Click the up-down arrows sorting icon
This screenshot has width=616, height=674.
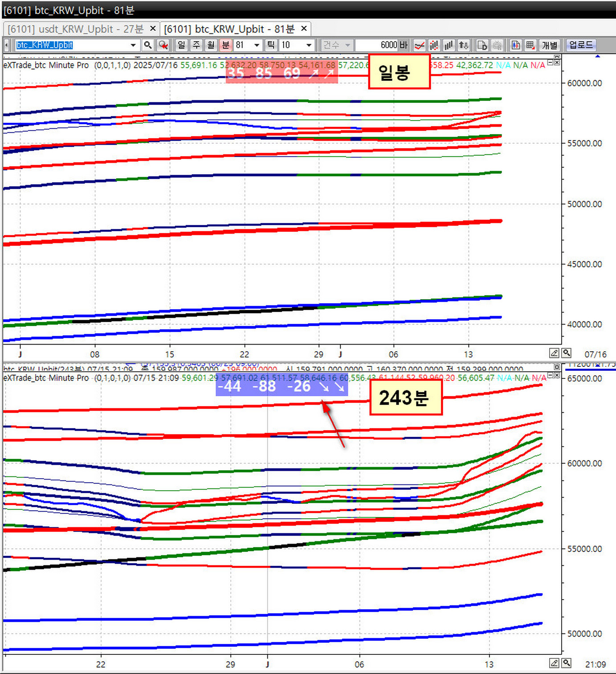(x=463, y=45)
